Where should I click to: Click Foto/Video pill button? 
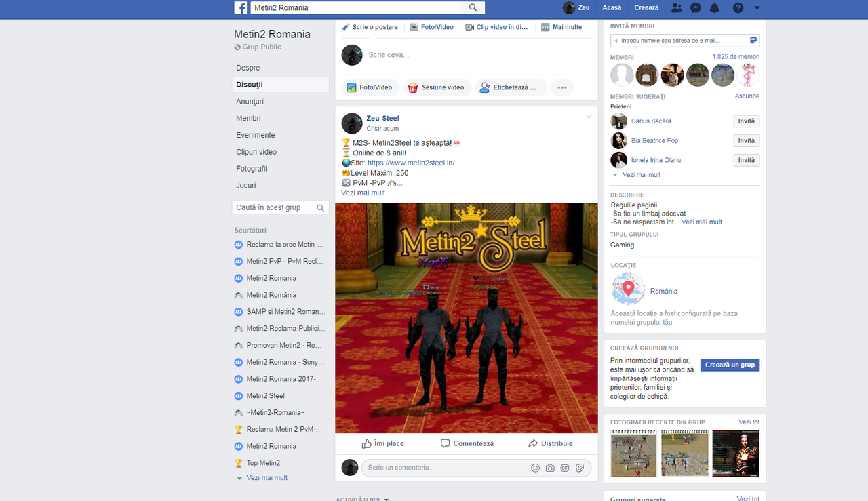(370, 87)
